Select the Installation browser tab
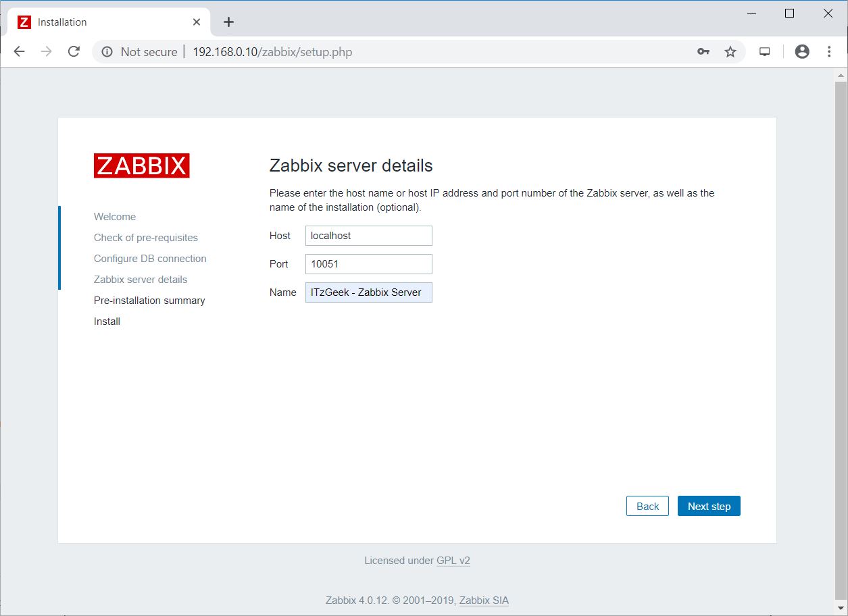Viewport: 848px width, 616px height. coord(108,22)
